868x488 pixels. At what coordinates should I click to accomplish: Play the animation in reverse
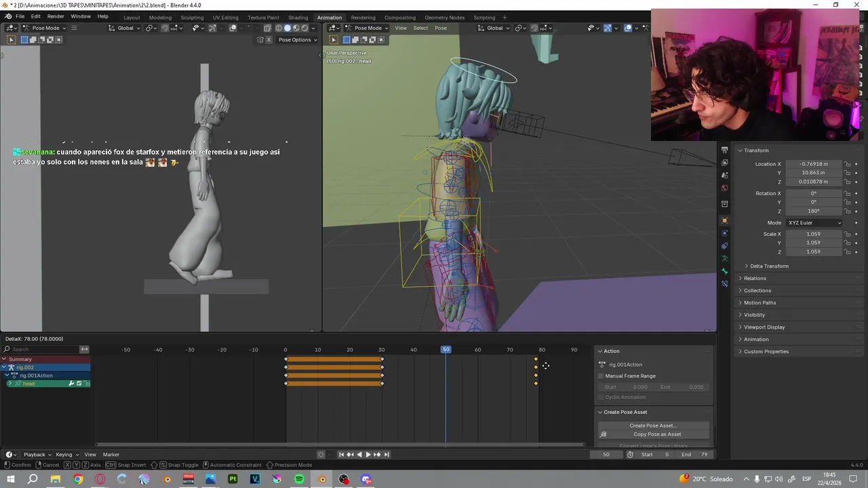[359, 455]
